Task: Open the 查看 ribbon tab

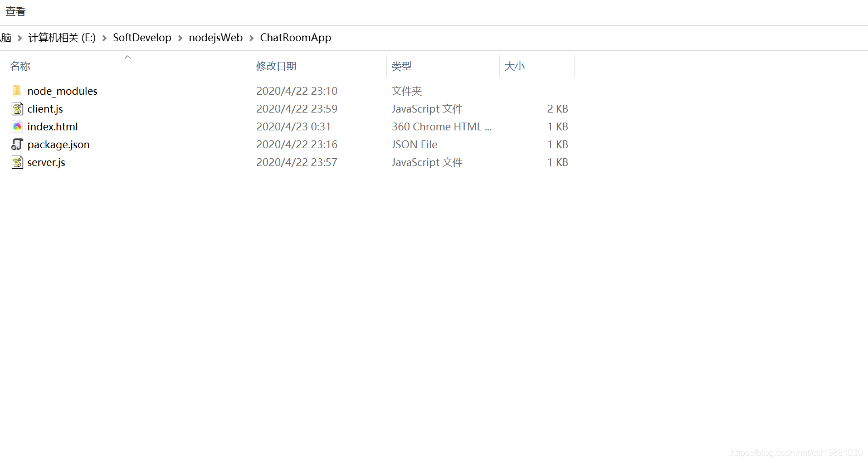Action: (x=16, y=11)
